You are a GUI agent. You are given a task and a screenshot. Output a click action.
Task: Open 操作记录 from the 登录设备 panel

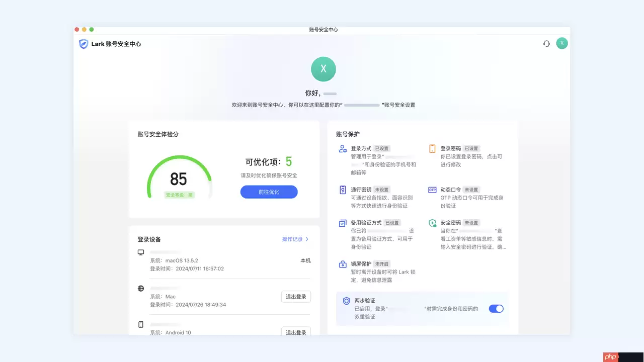[292, 239]
